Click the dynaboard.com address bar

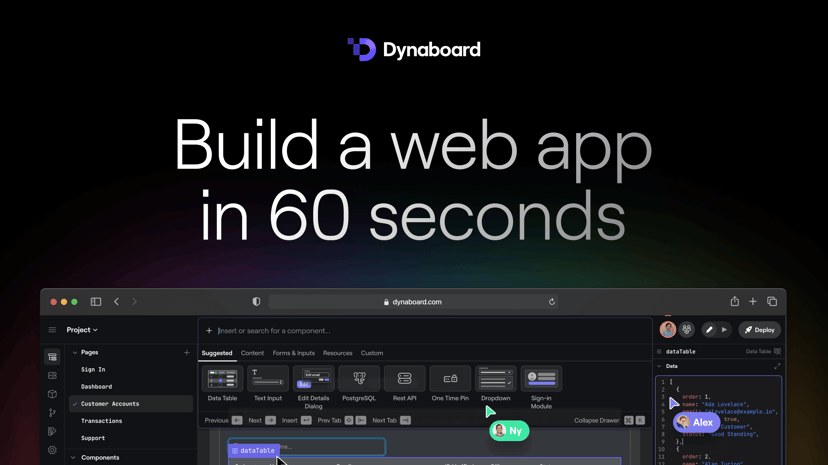(413, 302)
